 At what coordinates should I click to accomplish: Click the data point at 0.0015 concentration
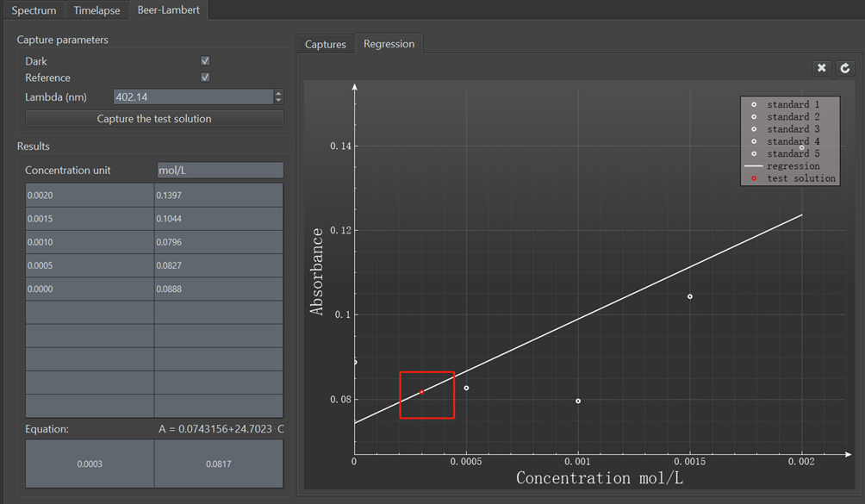click(x=689, y=296)
